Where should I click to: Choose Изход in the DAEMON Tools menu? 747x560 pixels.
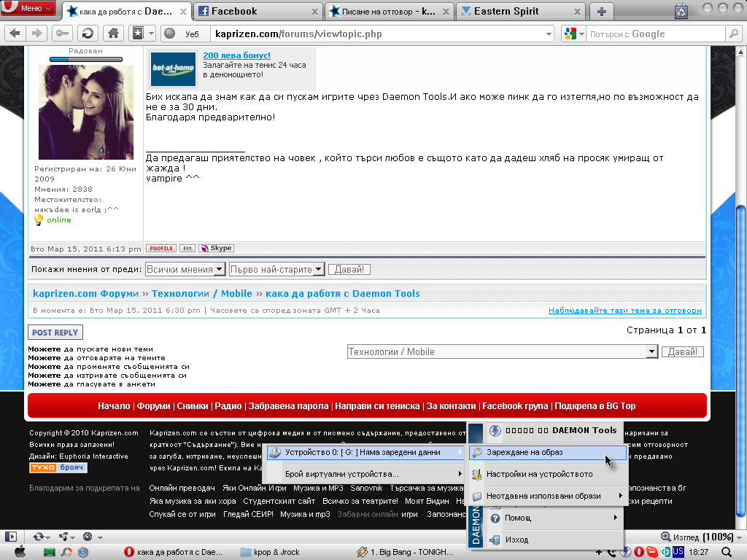pyautogui.click(x=554, y=540)
